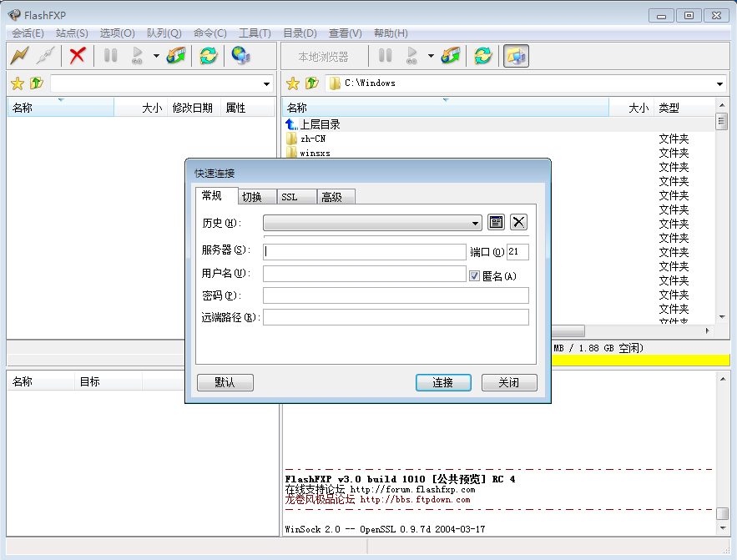Image resolution: width=737 pixels, height=560 pixels.
Task: Click the 连接 connect button
Action: (x=443, y=382)
